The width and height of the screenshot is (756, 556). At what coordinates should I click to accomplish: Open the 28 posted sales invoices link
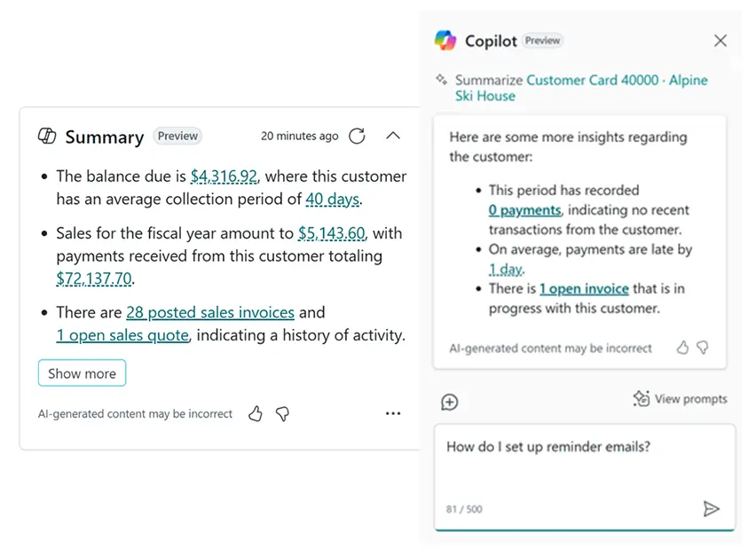tap(210, 313)
